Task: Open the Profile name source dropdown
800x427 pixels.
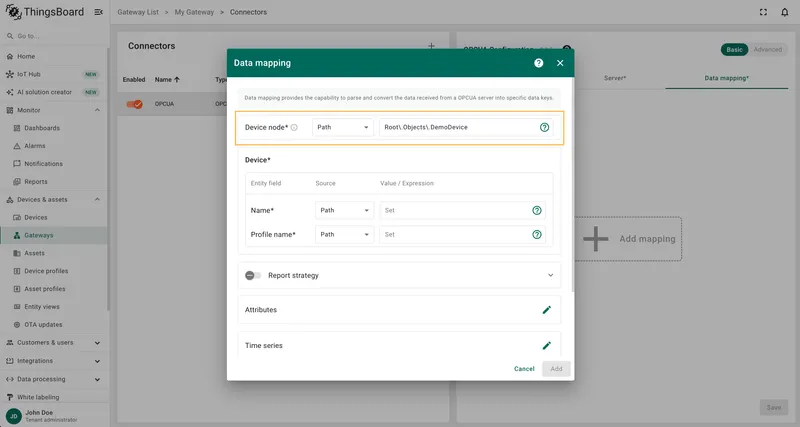Action: click(x=344, y=235)
